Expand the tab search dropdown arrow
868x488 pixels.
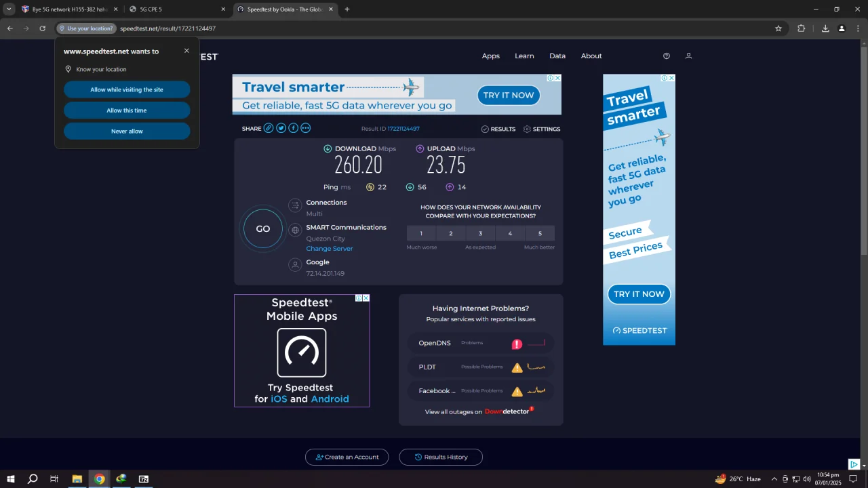[9, 9]
